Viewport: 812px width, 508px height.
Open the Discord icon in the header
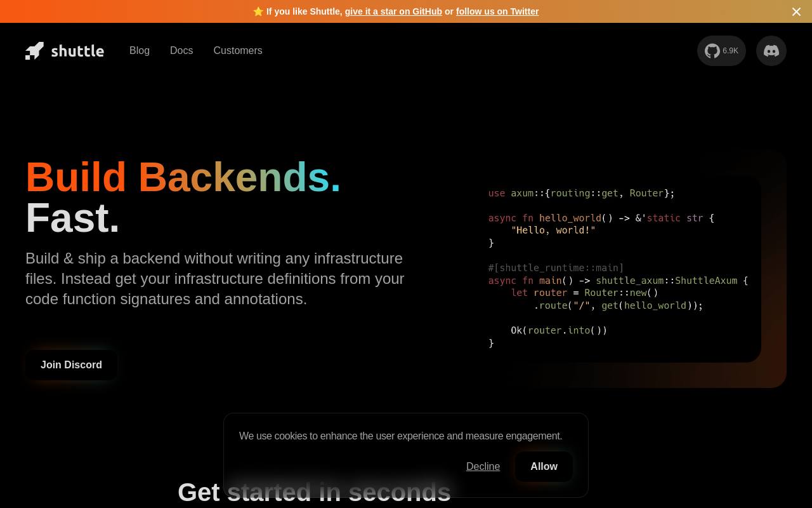tap(771, 51)
